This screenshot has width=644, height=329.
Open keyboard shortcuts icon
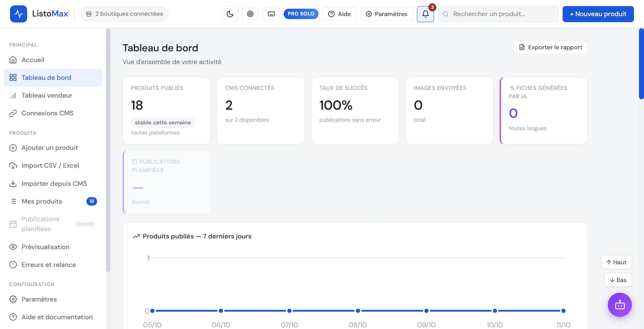[x=271, y=14]
